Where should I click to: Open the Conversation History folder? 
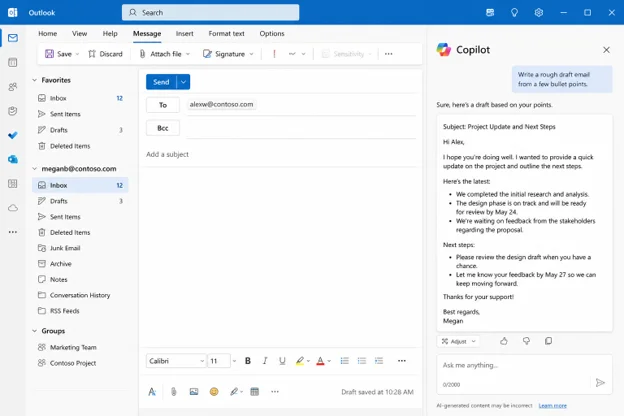coord(80,295)
